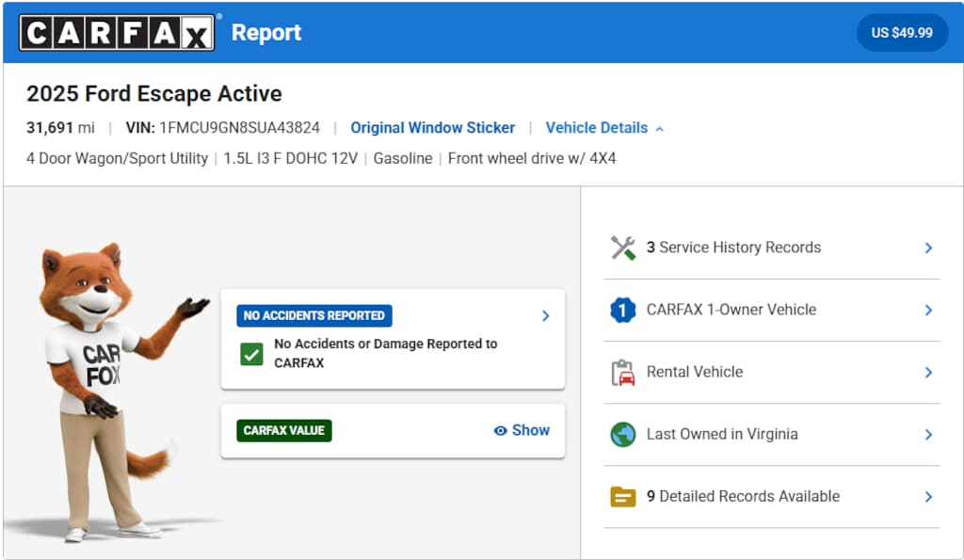Select Last Owned in Virginia text
Screen dimensions: 964x560
click(722, 434)
